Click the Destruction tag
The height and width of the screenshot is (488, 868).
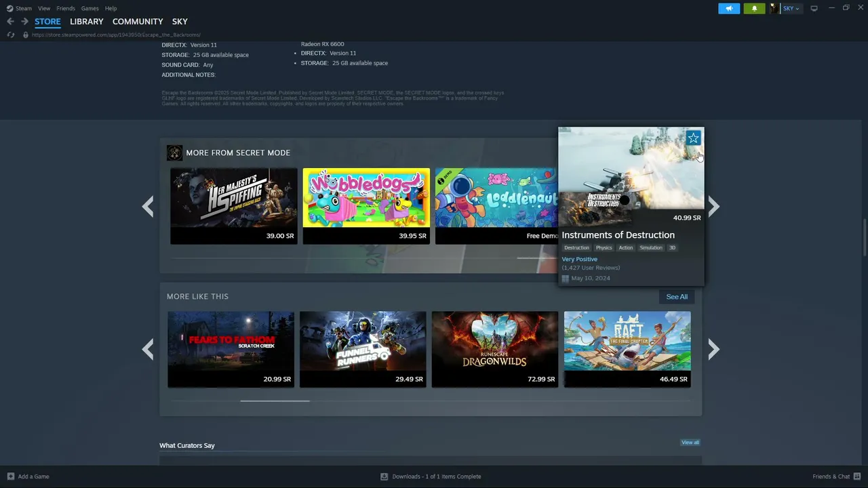click(577, 248)
